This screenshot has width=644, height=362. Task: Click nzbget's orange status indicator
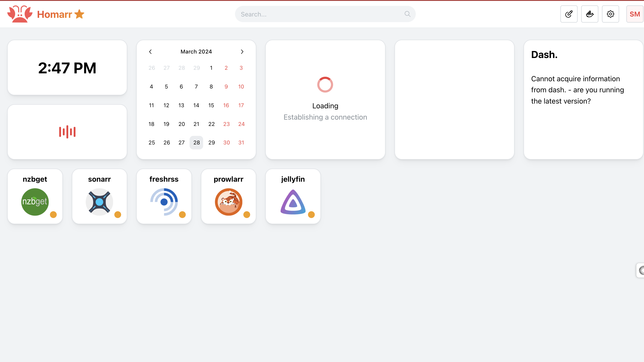pos(53,215)
